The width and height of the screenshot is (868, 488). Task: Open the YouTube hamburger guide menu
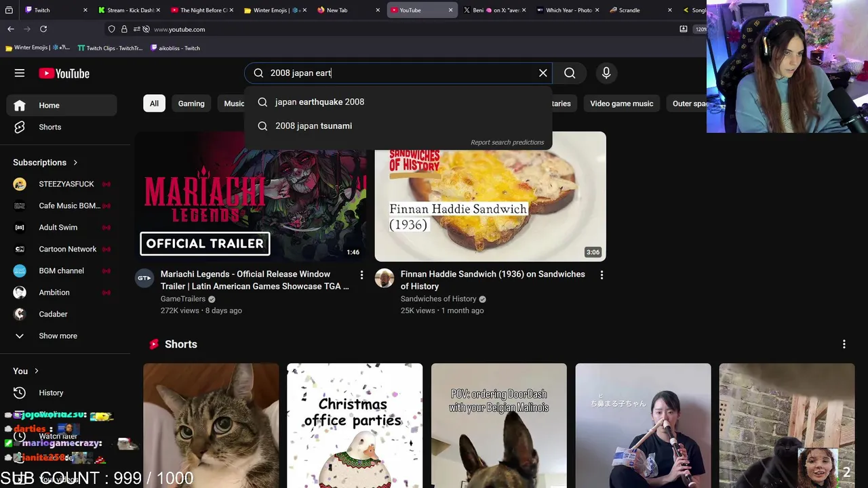click(x=20, y=73)
